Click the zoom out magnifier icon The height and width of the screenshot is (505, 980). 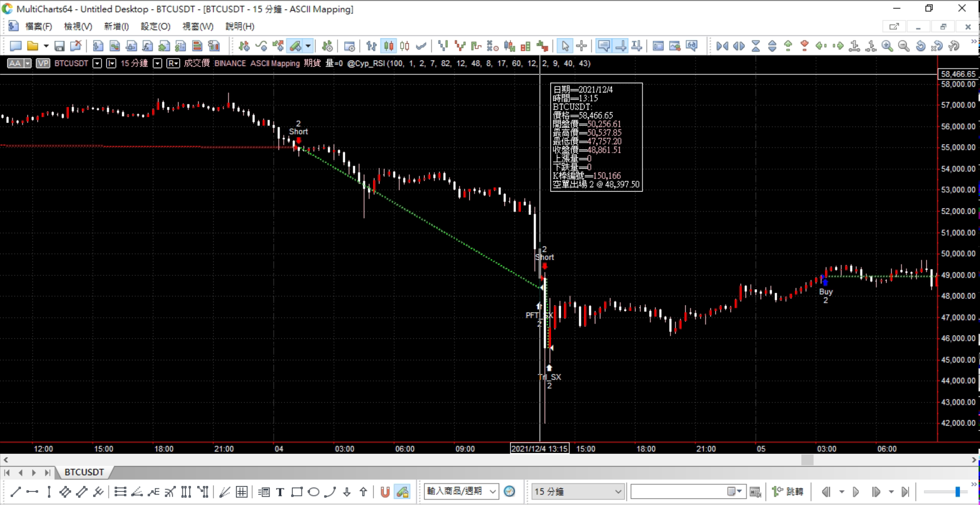(904, 46)
